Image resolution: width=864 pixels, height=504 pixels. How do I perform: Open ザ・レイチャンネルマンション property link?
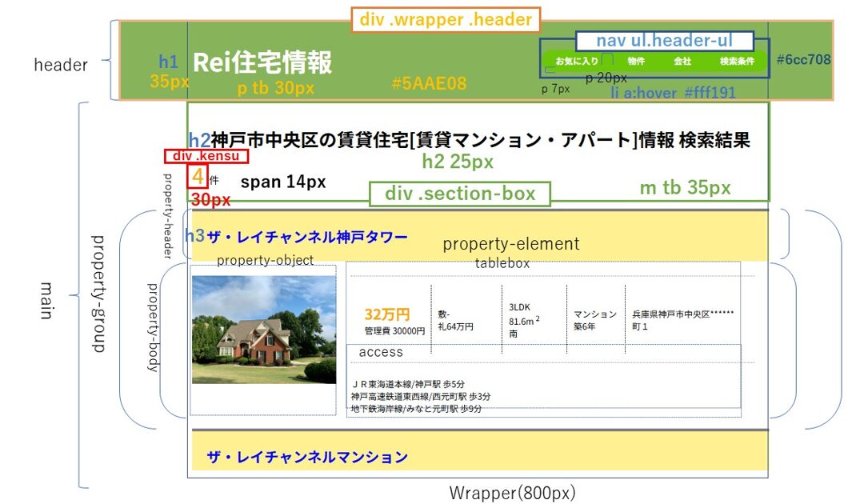click(x=307, y=458)
